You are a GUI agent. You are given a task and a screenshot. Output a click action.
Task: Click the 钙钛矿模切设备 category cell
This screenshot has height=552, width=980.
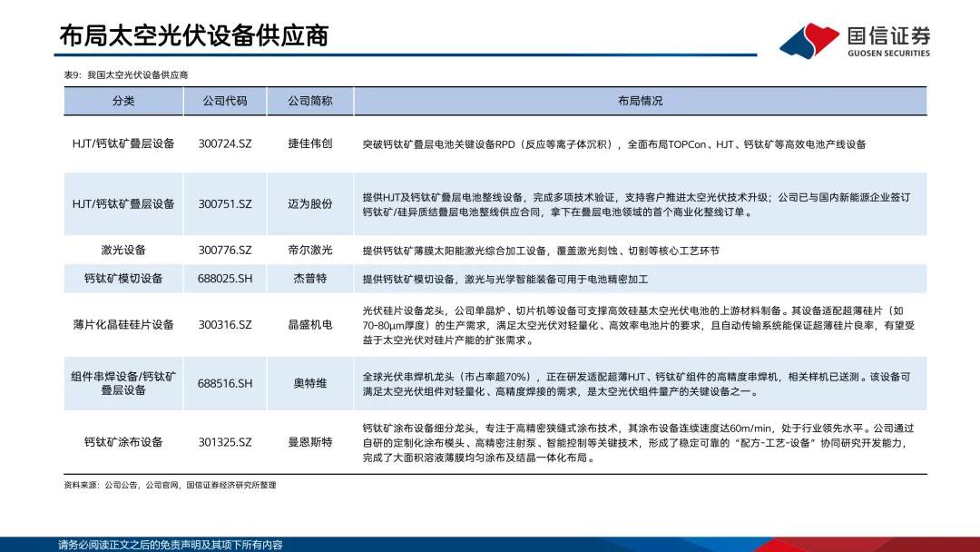click(123, 278)
